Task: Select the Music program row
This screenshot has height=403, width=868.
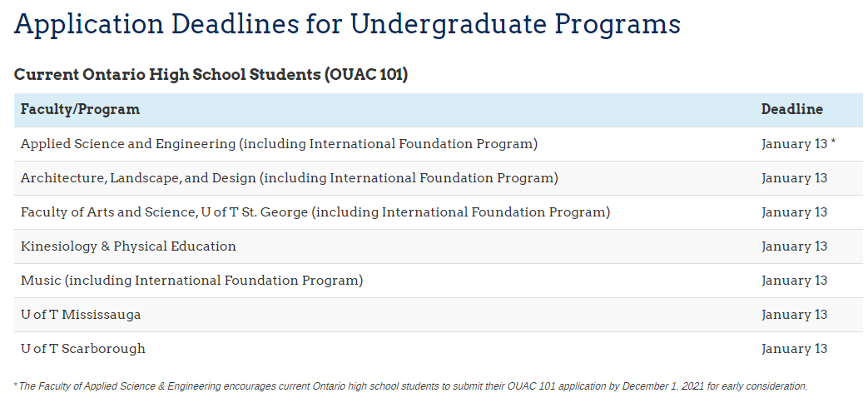Action: point(191,281)
